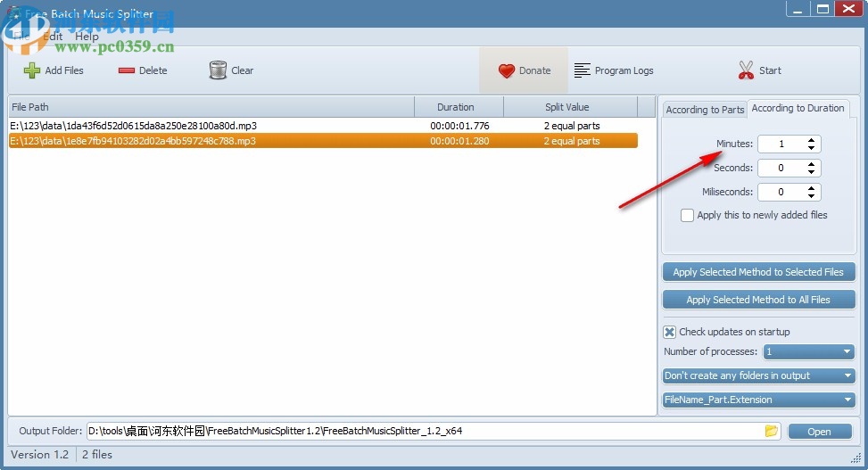Viewport: 868px width, 470px height.
Task: Click the green plus Add Files icon
Action: coord(31,70)
